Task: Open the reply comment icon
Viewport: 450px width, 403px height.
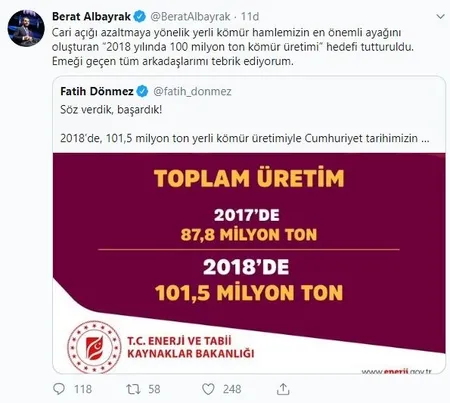Action: (59, 389)
